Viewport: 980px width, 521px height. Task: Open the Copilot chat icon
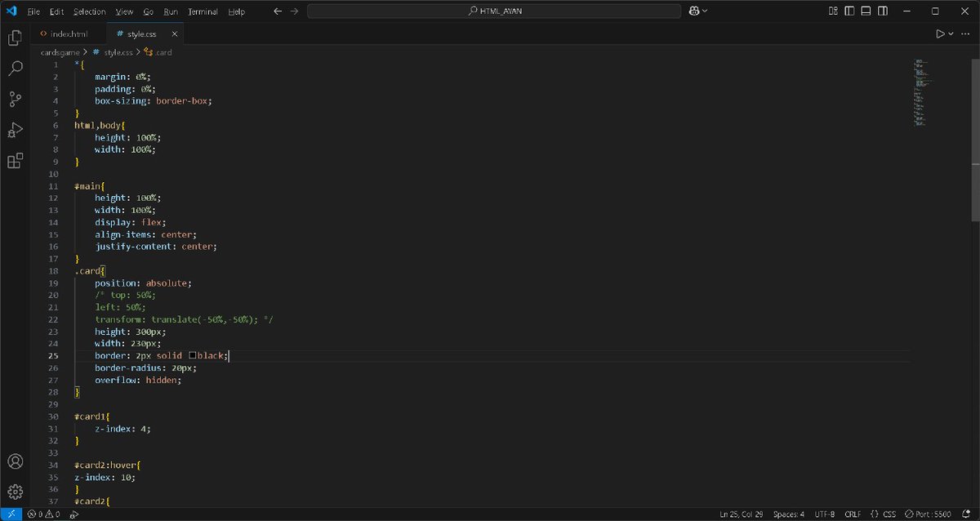pyautogui.click(x=694, y=11)
